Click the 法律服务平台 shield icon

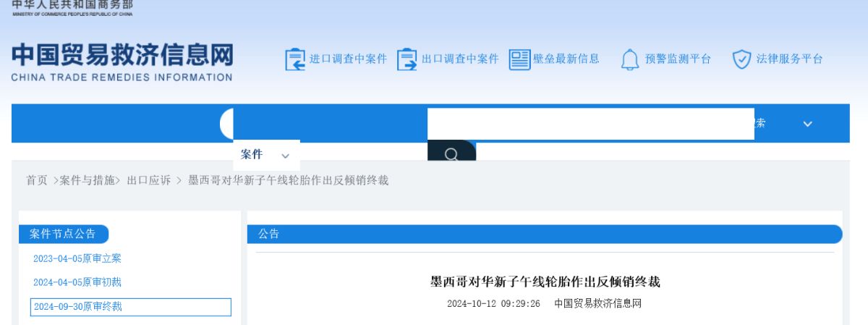tap(742, 59)
